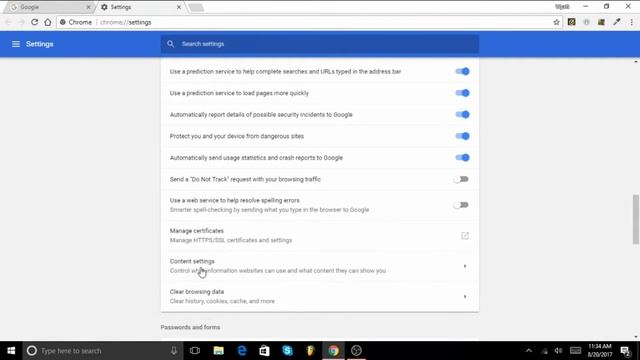Click the brown extension icon in the toolbar
The height and width of the screenshot is (360, 640).
pyautogui.click(x=601, y=22)
